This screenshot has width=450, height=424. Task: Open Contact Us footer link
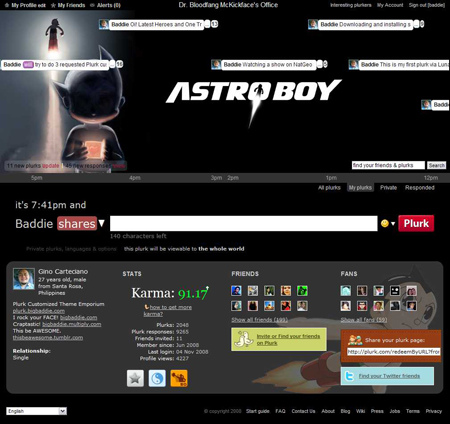[303, 411]
